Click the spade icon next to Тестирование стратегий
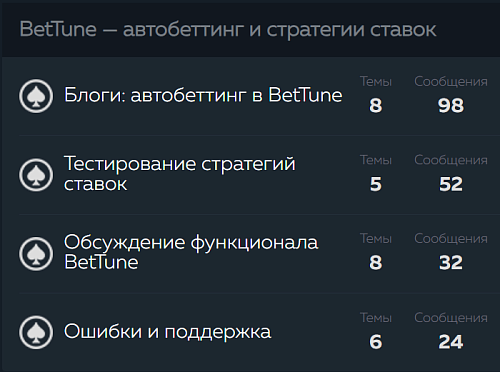 [36, 175]
